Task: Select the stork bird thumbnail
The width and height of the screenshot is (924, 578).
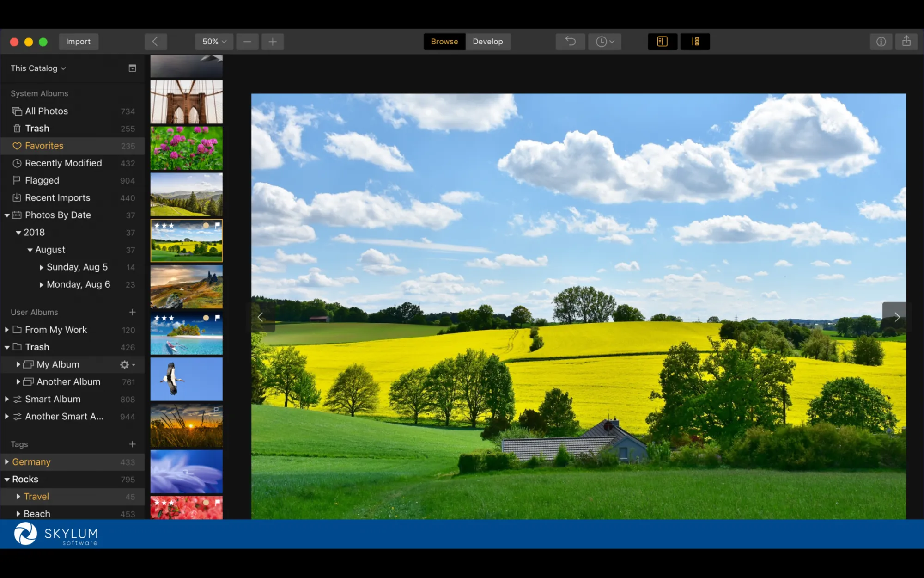Action: 186,379
